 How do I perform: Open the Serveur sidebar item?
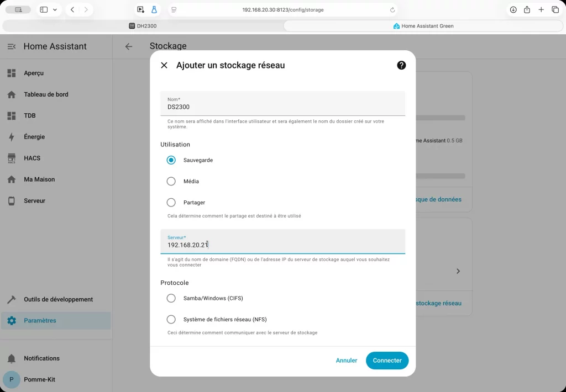(12, 200)
